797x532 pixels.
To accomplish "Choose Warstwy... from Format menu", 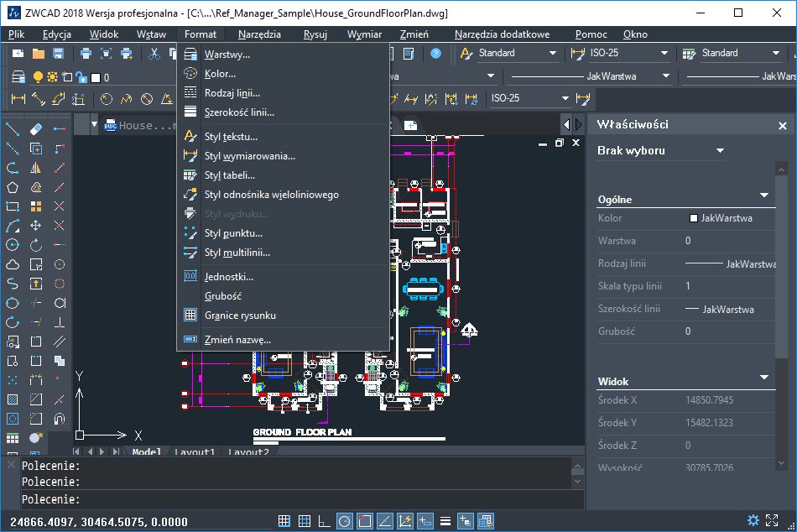I will tap(283, 55).
